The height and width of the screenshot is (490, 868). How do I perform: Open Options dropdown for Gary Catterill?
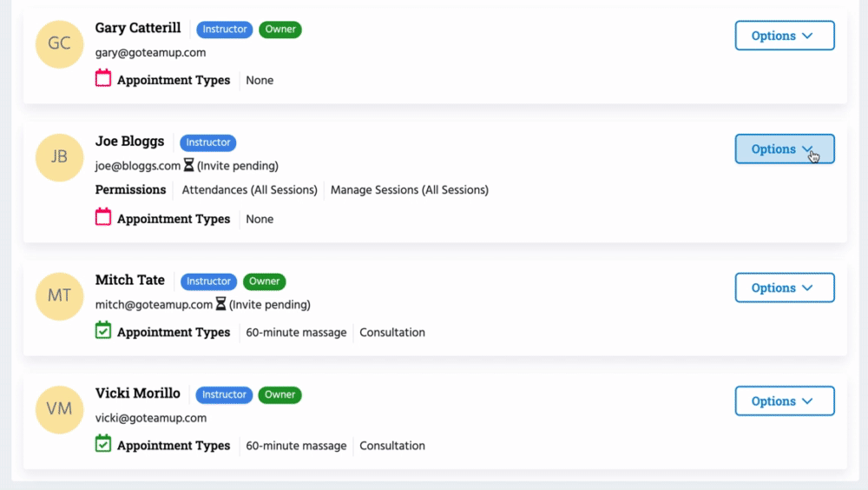pos(784,36)
